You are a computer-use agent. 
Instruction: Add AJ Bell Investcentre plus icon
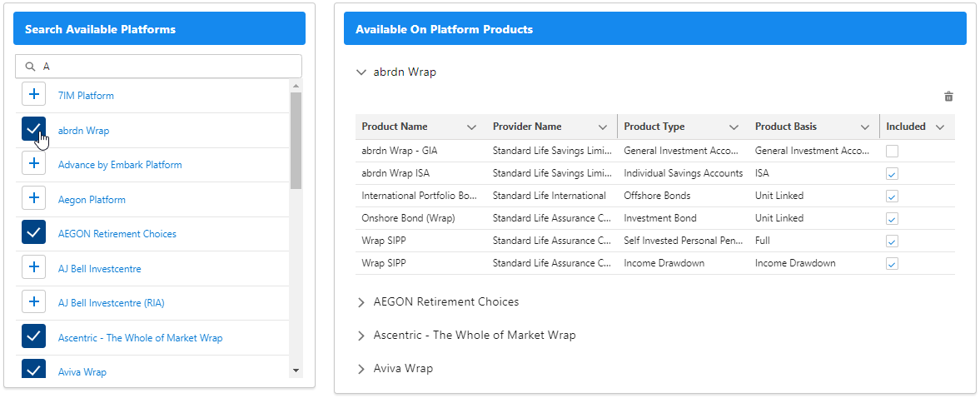click(33, 268)
